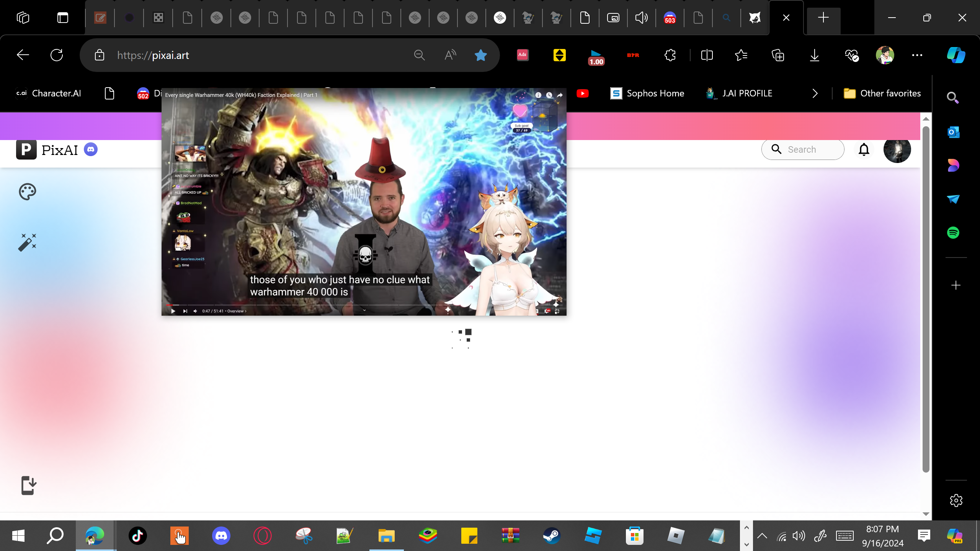Open the red Ads extension
The image size is (980, 551).
coord(523,55)
